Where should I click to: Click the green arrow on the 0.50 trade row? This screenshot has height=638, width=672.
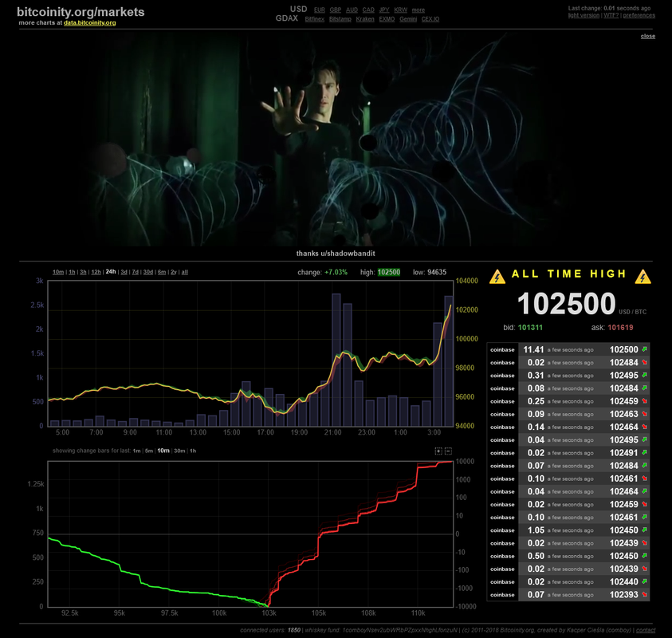click(x=644, y=556)
